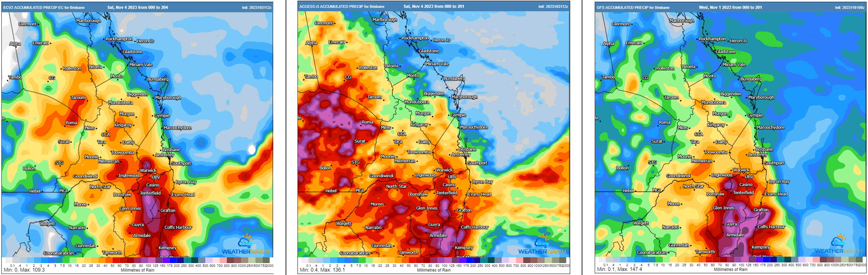868x275 pixels.
Task: Click Toowoomba on the ECV2 map
Action: coord(123,153)
